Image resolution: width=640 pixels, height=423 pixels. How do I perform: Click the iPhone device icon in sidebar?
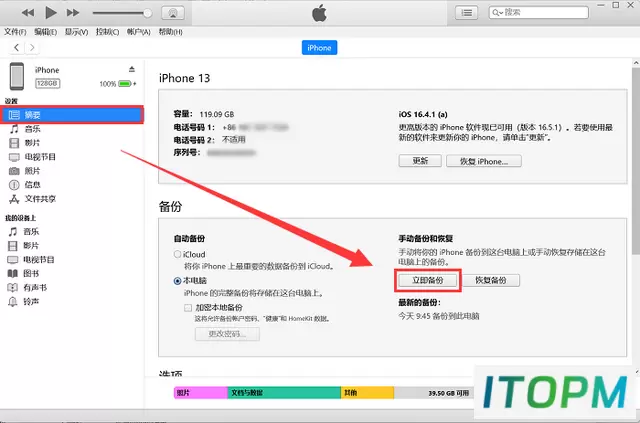click(x=17, y=76)
